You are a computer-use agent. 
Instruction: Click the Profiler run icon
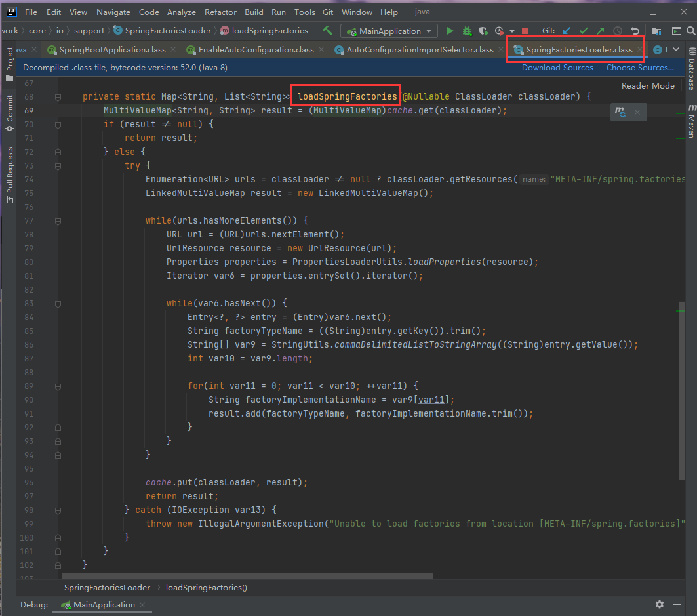[499, 31]
